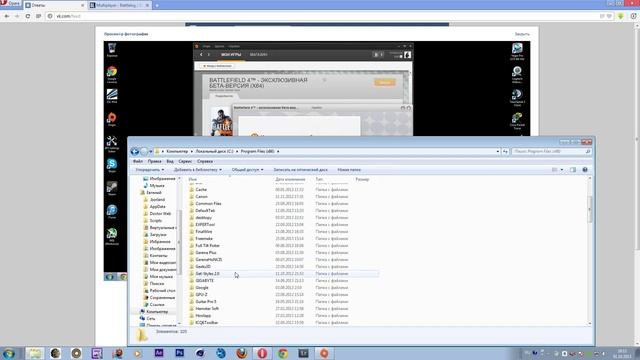Open the Справка menu in Explorer
Screen dimensions: 640x360
pos(204,162)
